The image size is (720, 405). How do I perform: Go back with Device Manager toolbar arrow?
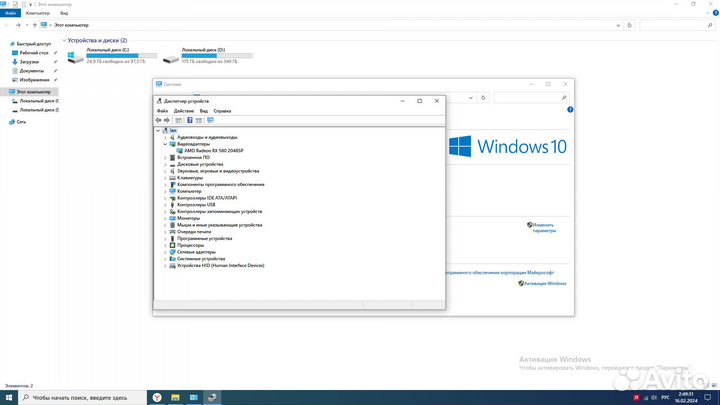click(x=158, y=120)
